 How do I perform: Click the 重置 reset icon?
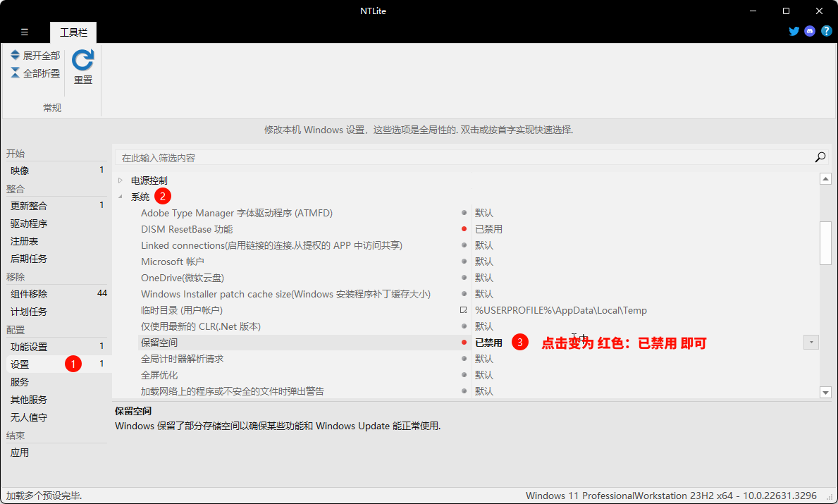(83, 61)
